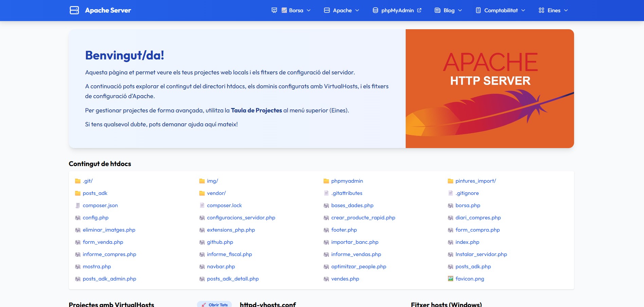Image resolution: width=644 pixels, height=307 pixels.
Task: Open the index.php file link
Action: click(x=467, y=242)
